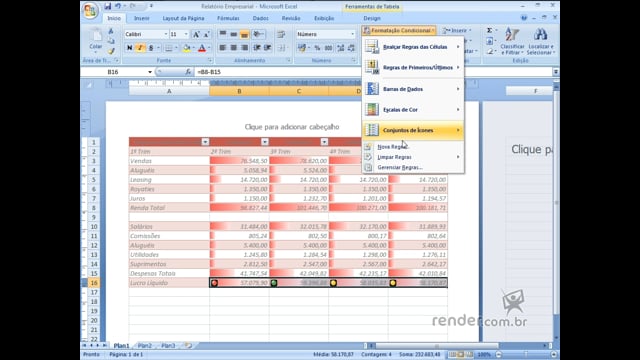Cut selection with scissors icon

pyautogui.click(x=111, y=31)
